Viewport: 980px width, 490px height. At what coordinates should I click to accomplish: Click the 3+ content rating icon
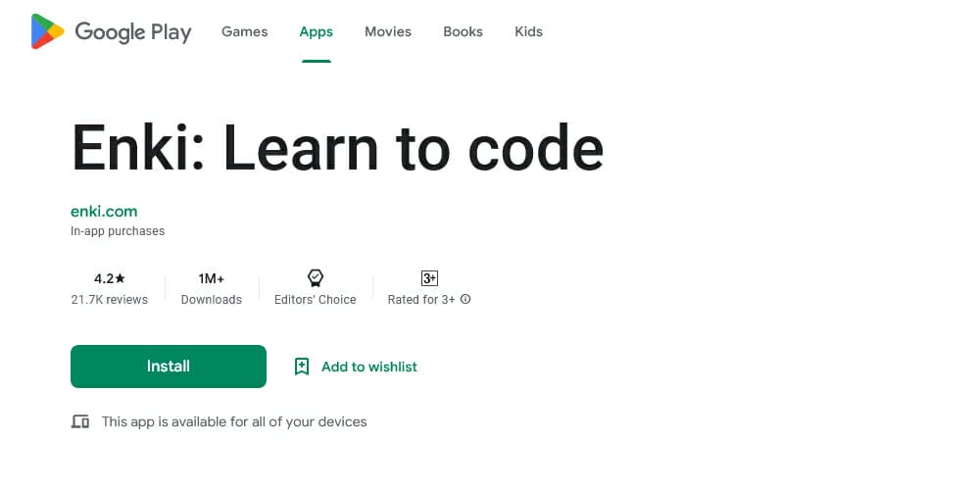pyautogui.click(x=429, y=278)
